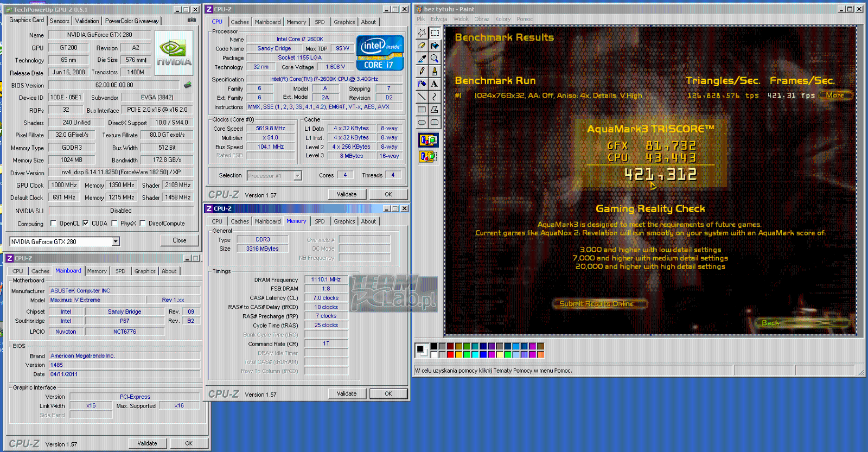Select the Rounded Rectangle tool
This screenshot has width=868, height=452.
(435, 122)
